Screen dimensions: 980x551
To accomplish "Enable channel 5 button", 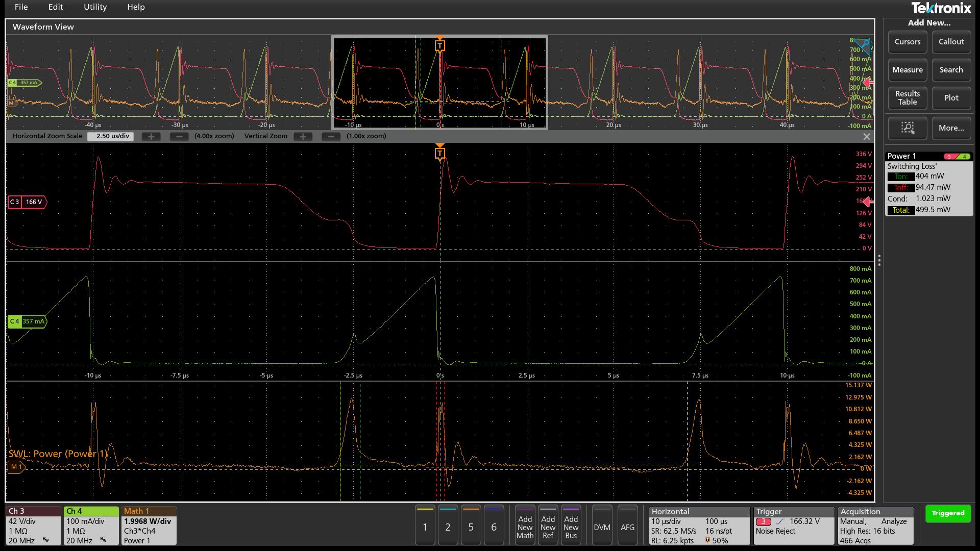I will click(x=471, y=527).
